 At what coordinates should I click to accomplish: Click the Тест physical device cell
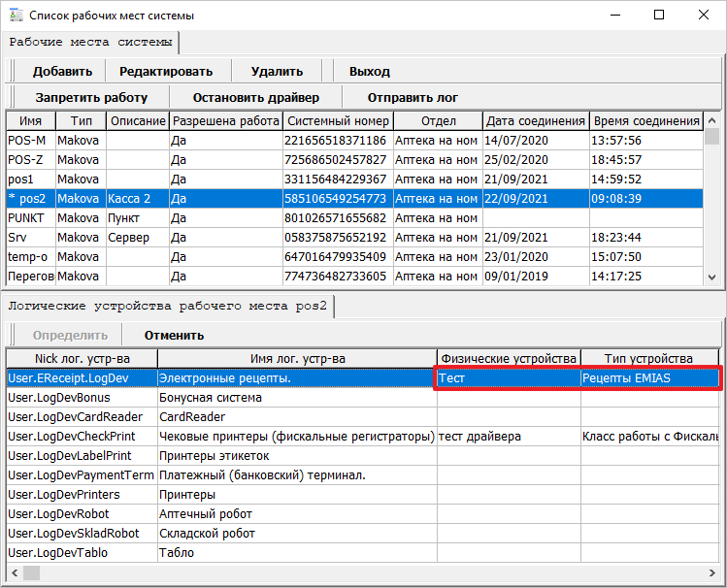[508, 378]
